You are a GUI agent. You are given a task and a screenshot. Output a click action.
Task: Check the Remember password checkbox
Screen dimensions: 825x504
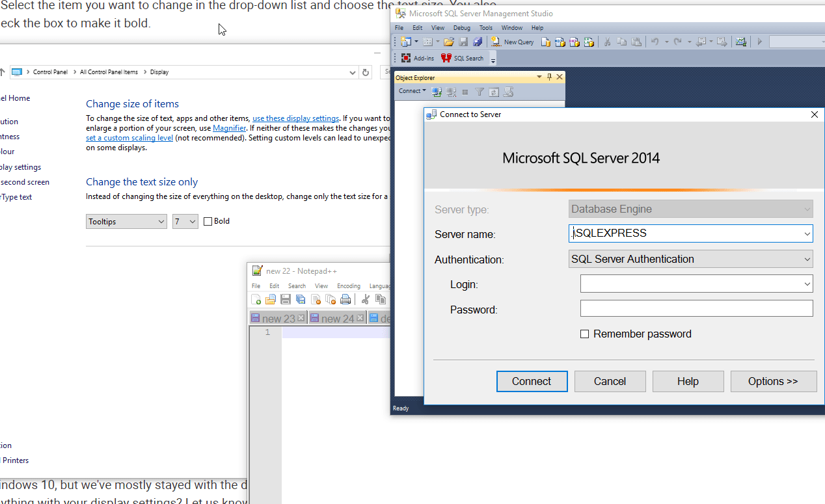coord(584,334)
